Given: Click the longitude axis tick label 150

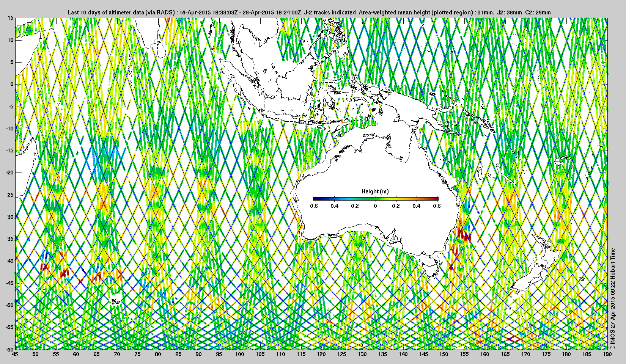Looking at the screenshot, I should coord(444,354).
